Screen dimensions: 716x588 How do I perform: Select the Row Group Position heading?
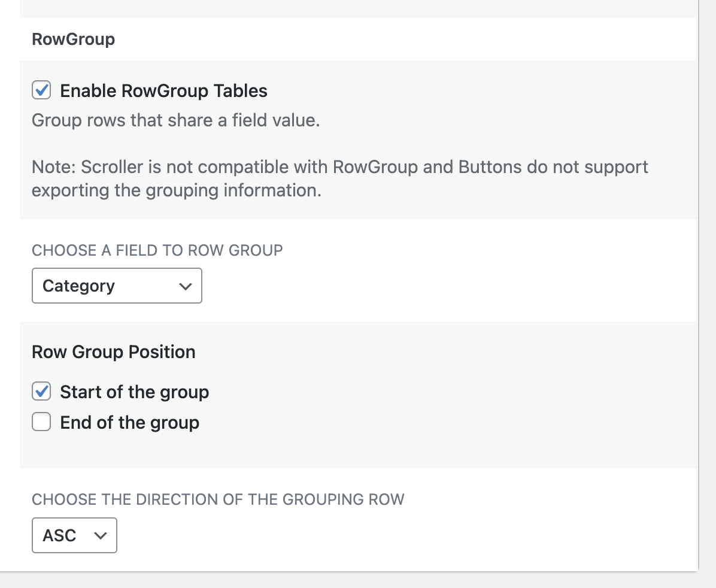(113, 351)
